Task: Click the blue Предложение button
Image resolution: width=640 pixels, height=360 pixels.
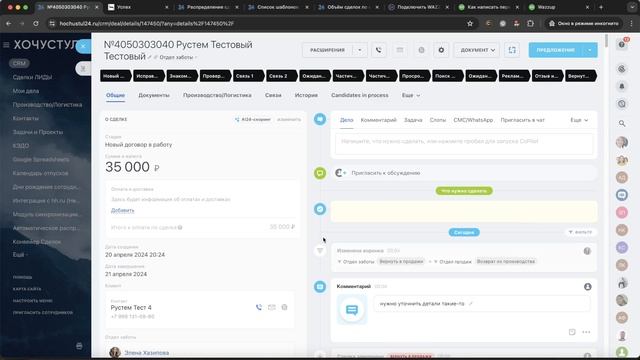Action: coord(556,50)
